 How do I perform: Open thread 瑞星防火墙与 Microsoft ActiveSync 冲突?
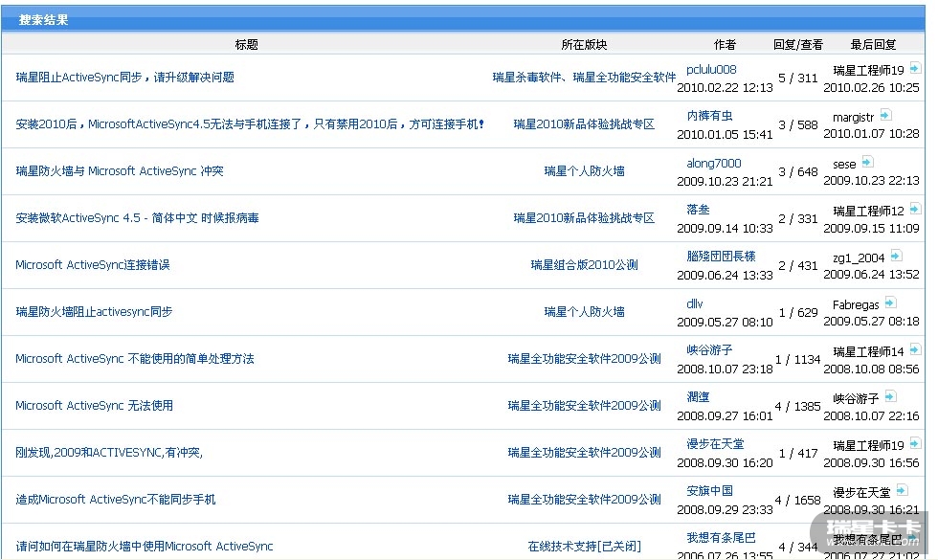119,171
